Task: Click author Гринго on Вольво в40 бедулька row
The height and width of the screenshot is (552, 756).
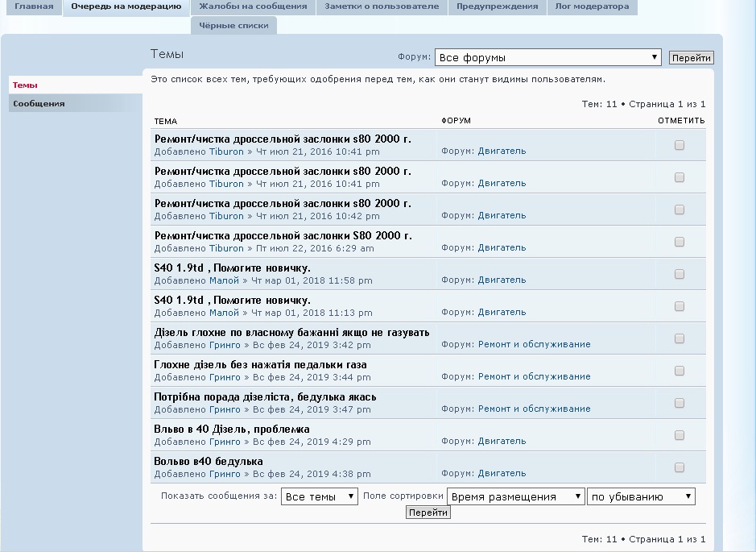Action: (225, 474)
